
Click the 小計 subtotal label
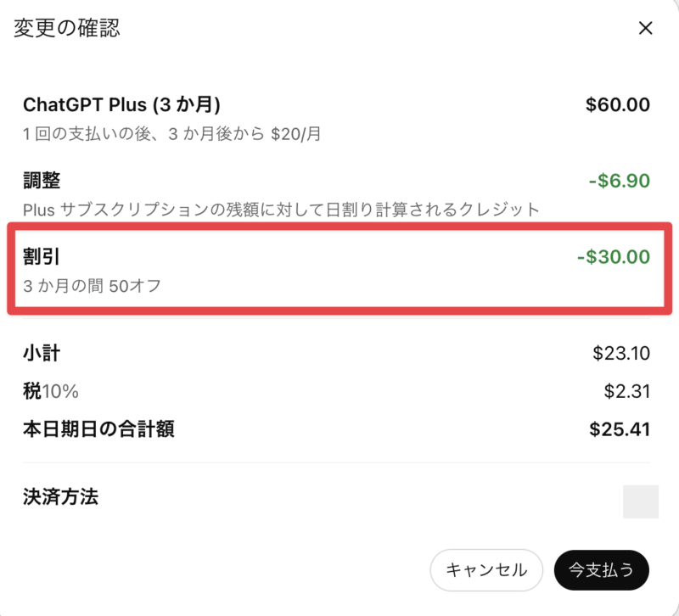42,353
